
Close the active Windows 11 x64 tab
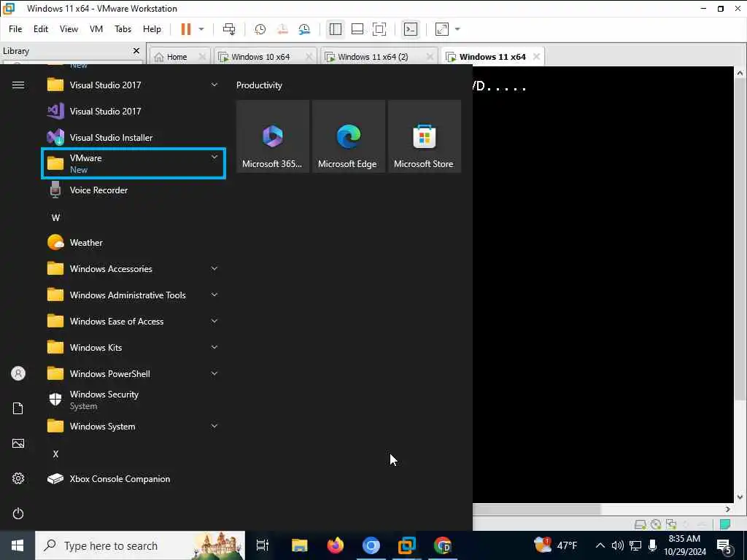536,57
